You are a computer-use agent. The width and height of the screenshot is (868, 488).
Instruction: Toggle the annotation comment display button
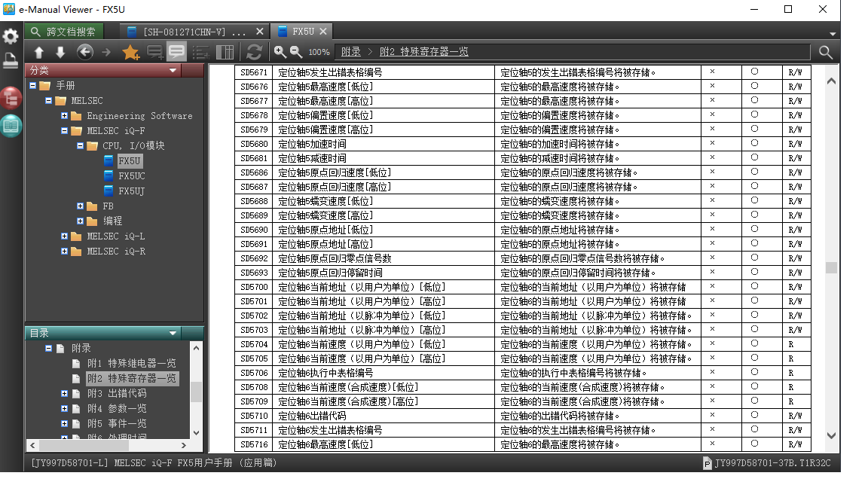click(177, 52)
